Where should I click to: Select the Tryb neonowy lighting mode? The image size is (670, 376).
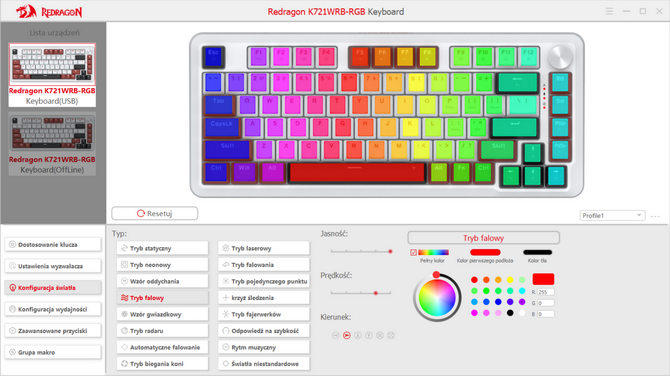coord(162,265)
